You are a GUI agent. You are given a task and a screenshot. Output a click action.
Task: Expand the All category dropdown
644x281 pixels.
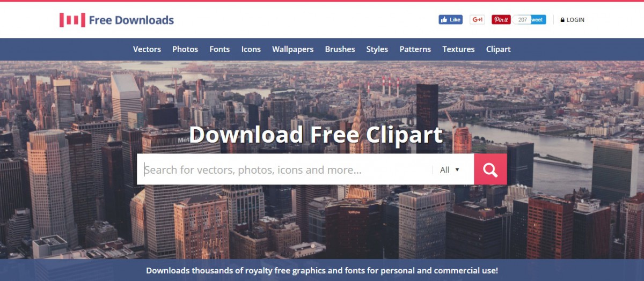pos(450,169)
